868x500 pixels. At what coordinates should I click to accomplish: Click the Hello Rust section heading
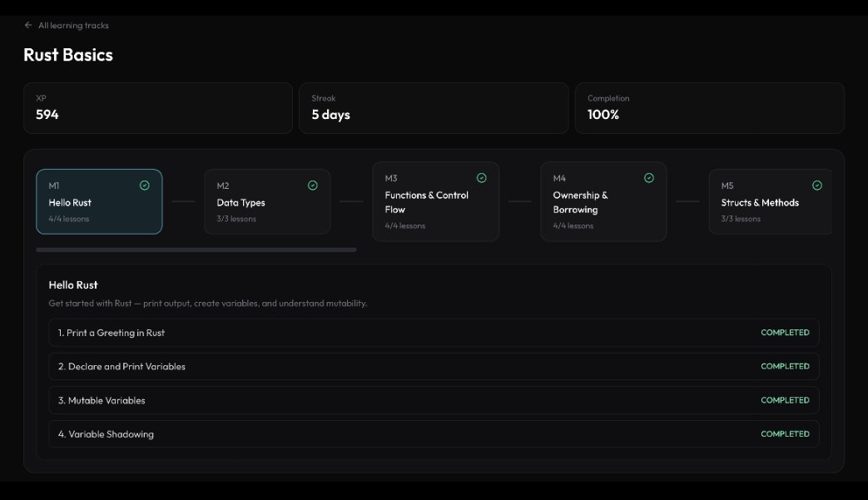click(x=73, y=285)
